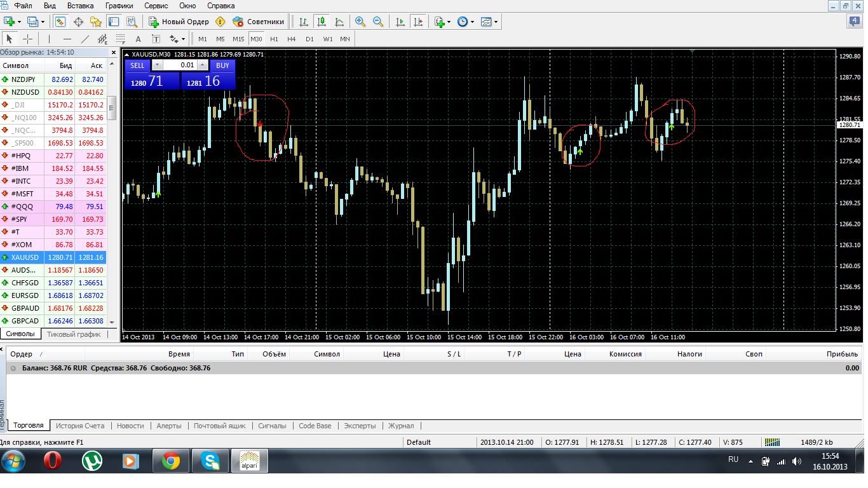Screen dimensions: 868x488
Task: Open Opera from the taskbar
Action: pyautogui.click(x=52, y=461)
